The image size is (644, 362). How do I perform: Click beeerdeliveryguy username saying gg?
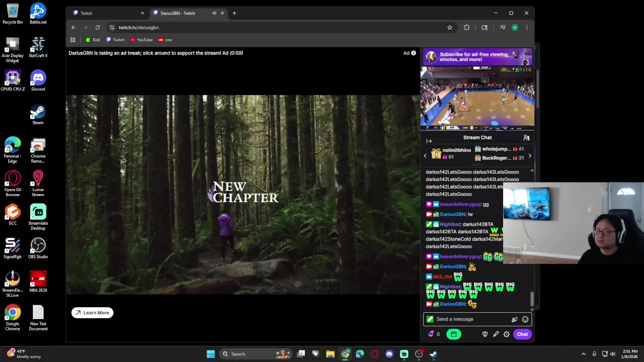coord(460,205)
